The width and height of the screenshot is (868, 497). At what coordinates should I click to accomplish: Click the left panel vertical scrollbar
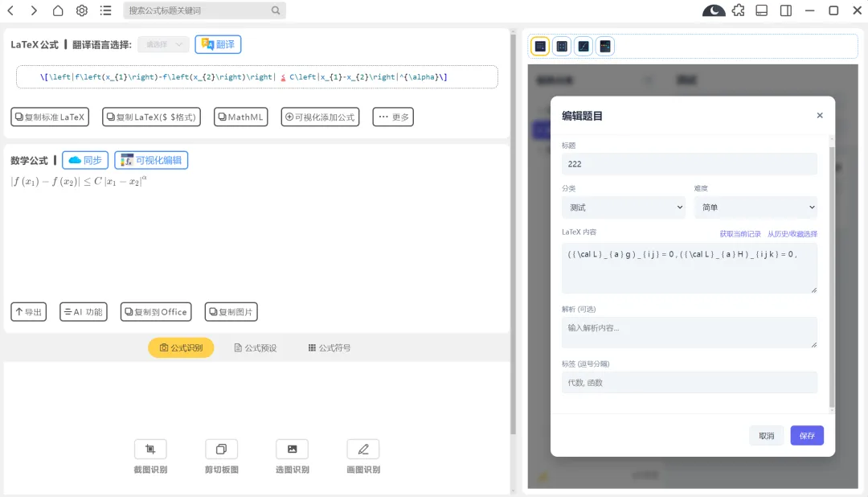pyautogui.click(x=513, y=232)
